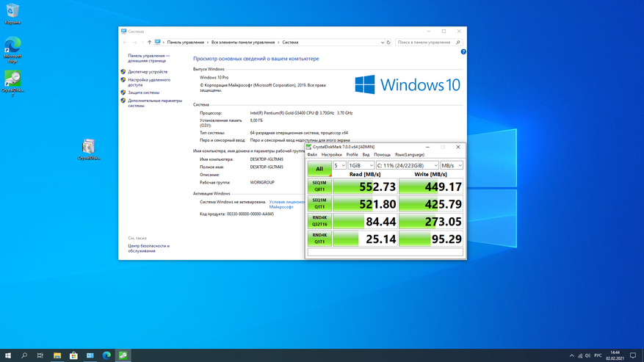Run RND4K Q1T1 test
644x362 pixels.
coord(319,239)
